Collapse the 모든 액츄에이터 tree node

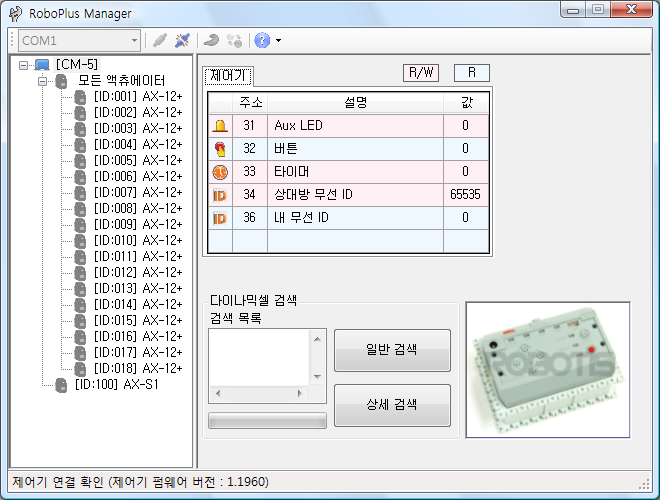(44, 80)
